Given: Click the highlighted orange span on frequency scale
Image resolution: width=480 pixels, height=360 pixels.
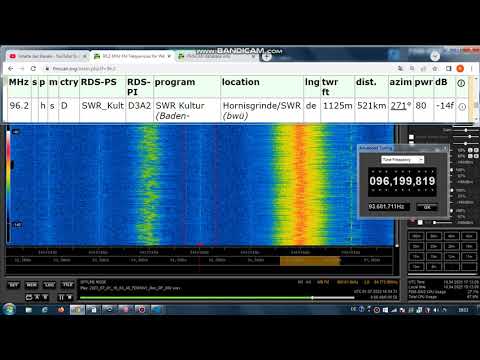Looking at the screenshot, I should pos(310,261).
